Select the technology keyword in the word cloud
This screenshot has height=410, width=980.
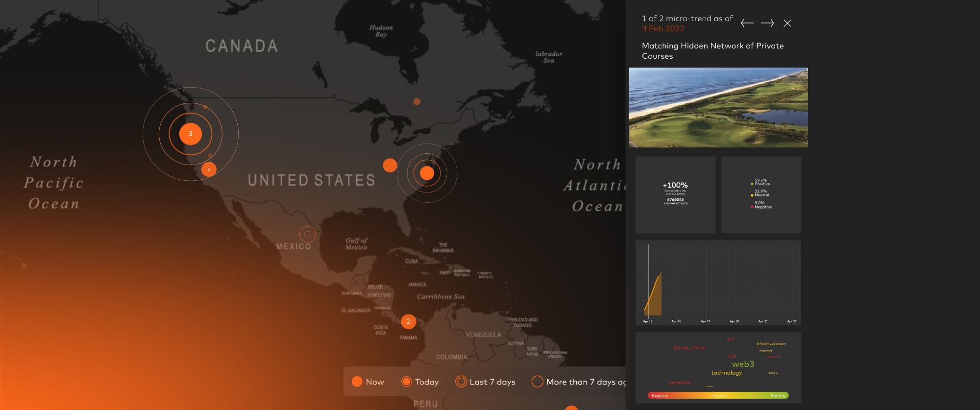pyautogui.click(x=726, y=373)
